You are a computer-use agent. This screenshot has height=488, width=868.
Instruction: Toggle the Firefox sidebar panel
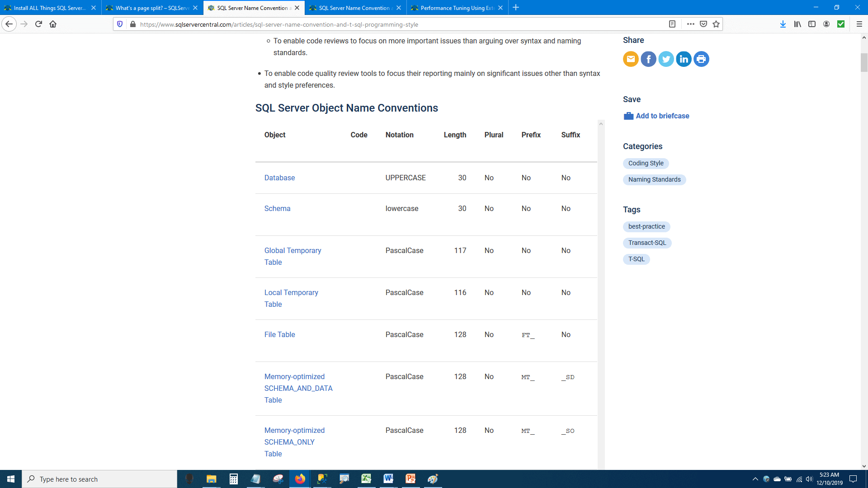click(812, 24)
